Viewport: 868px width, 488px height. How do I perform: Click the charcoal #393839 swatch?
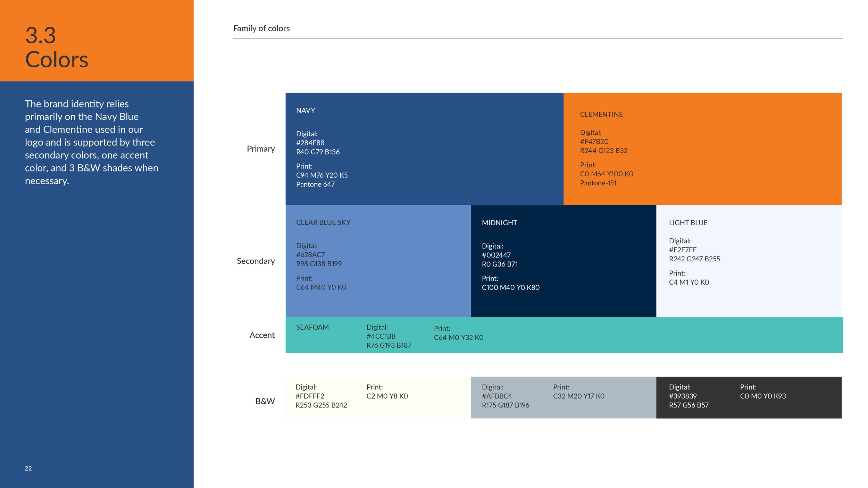pyautogui.click(x=749, y=397)
